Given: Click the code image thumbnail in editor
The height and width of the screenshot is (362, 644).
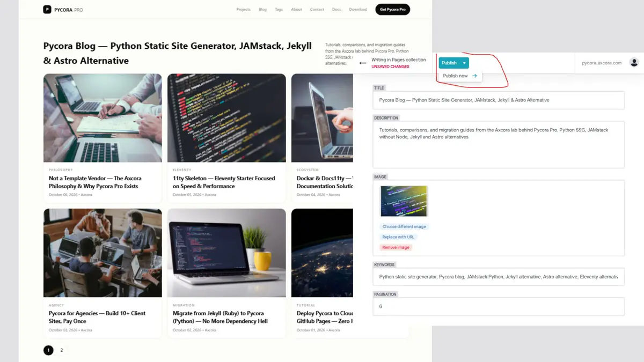Looking at the screenshot, I should tap(404, 201).
